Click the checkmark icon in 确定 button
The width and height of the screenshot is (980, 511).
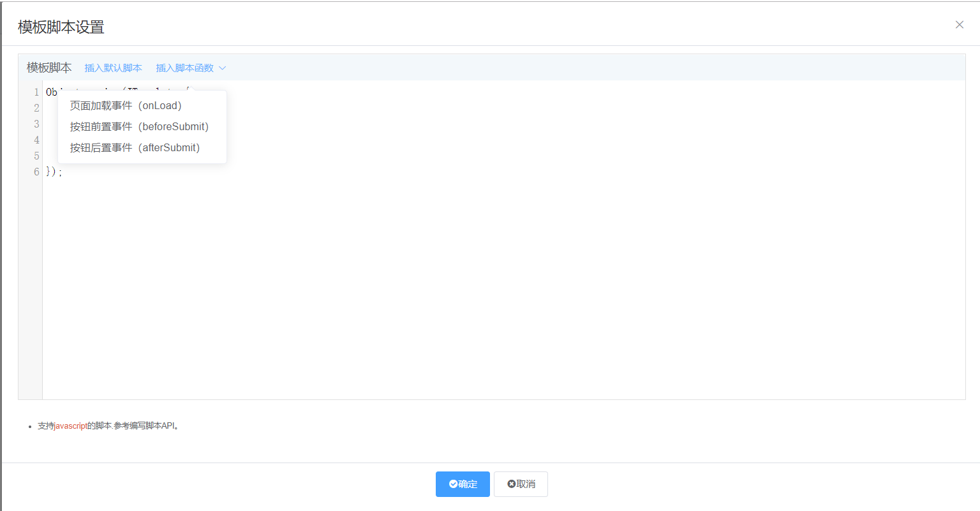coord(453,484)
